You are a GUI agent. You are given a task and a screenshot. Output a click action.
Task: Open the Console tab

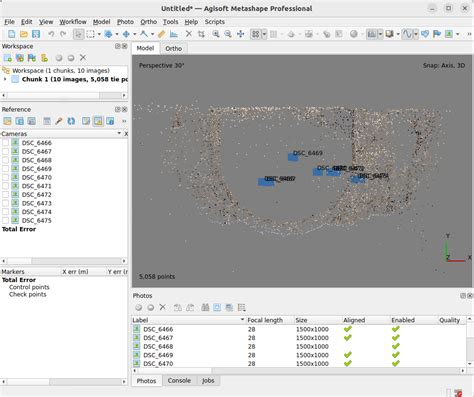tap(179, 380)
